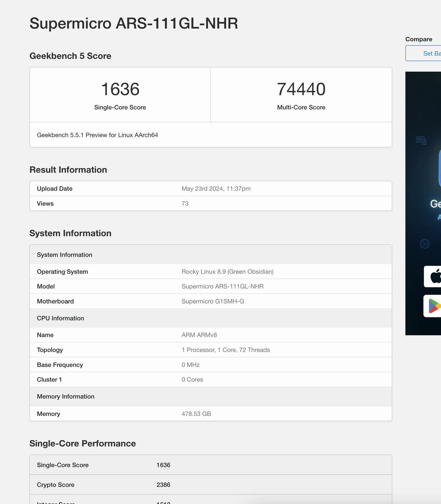Click the Set Baseline compare button
Screen dimensions: 441x504
point(424,53)
